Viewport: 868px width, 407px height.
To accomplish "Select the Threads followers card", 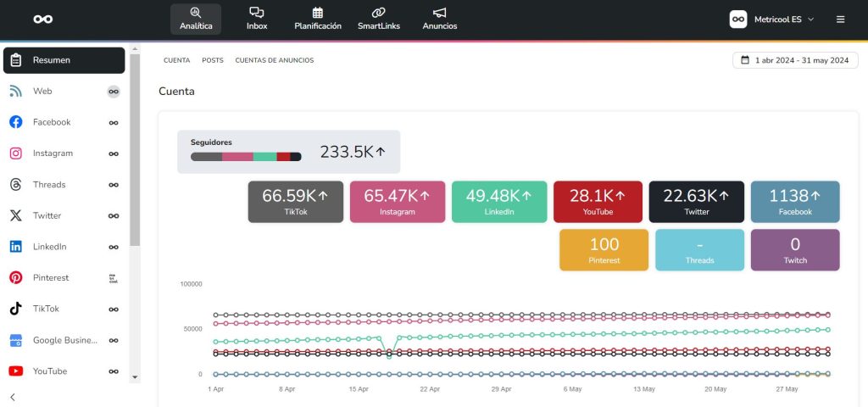I will 699,250.
